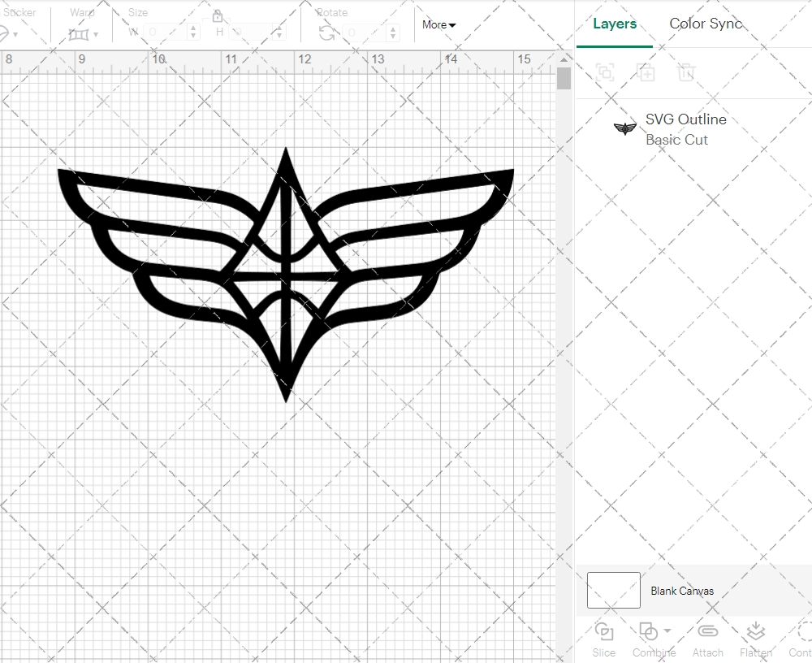Toggle the size lock proportions icon
This screenshot has width=812, height=663.
(x=218, y=15)
